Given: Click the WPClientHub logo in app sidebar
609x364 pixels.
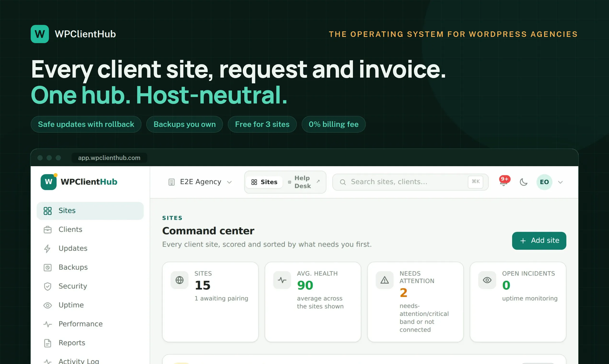Looking at the screenshot, I should pos(79,182).
